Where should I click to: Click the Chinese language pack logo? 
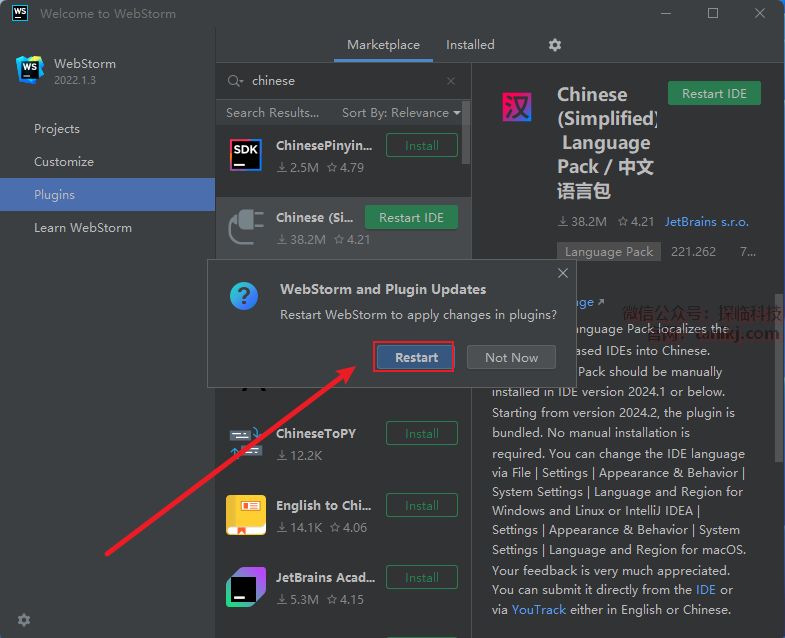pos(517,106)
